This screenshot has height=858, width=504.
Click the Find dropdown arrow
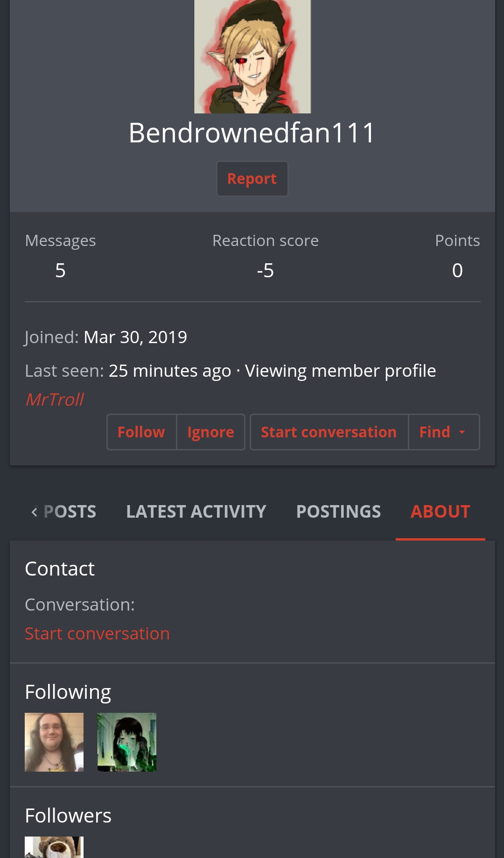[462, 432]
